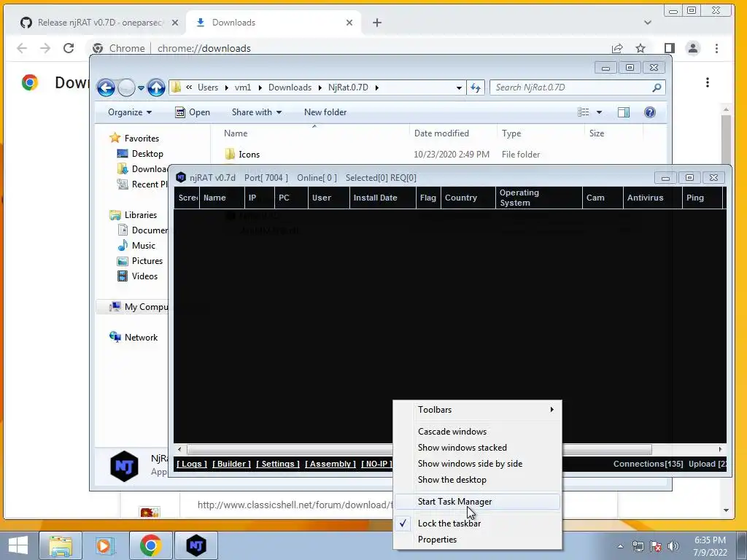Click Chrome reload button
This screenshot has height=560, width=747.
(69, 48)
